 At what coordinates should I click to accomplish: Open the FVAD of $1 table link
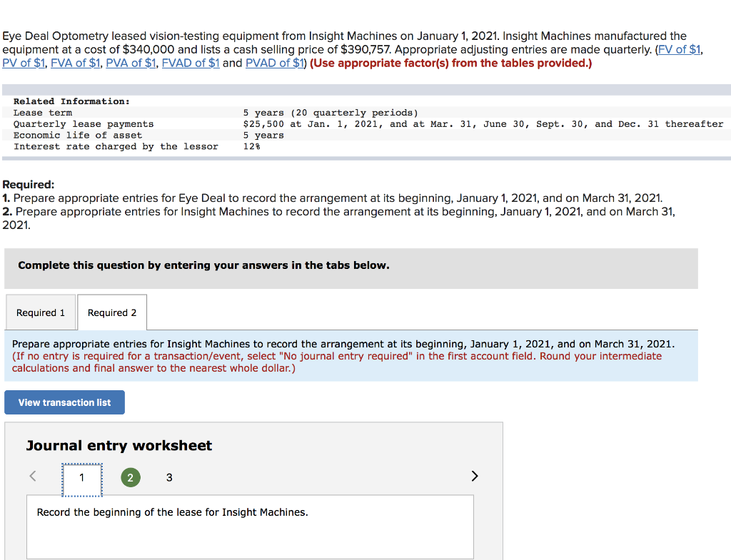coord(190,63)
